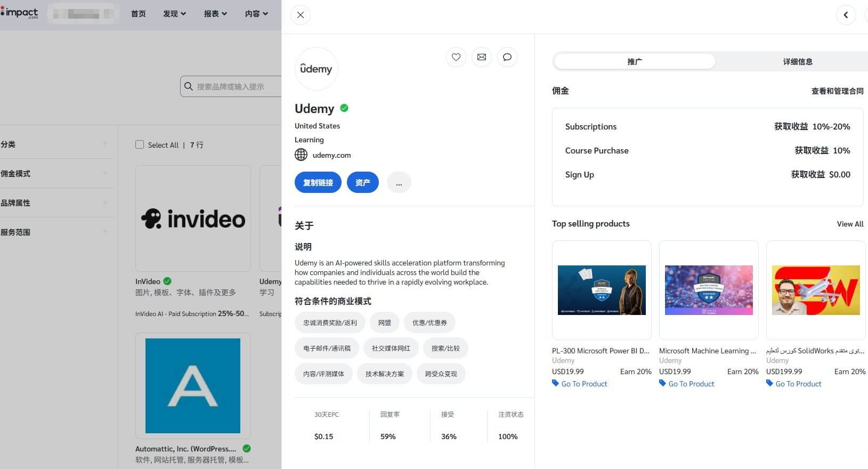This screenshot has width=868, height=469.
Task: Select the 搜索/比较 tag
Action: (x=445, y=348)
